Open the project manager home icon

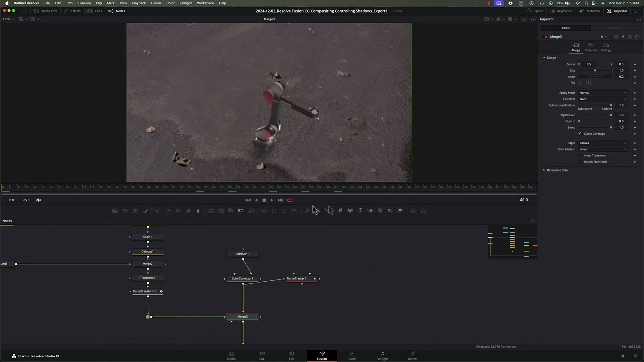(623, 356)
